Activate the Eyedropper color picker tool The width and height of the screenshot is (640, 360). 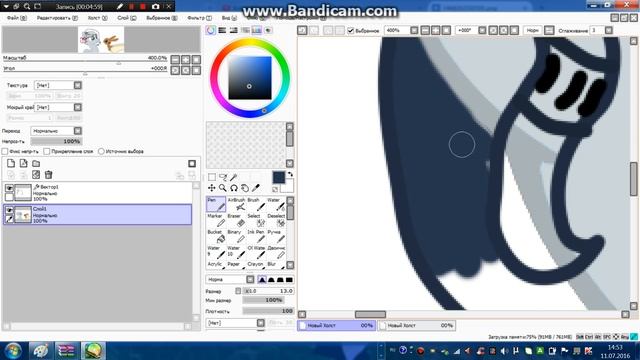point(256,188)
